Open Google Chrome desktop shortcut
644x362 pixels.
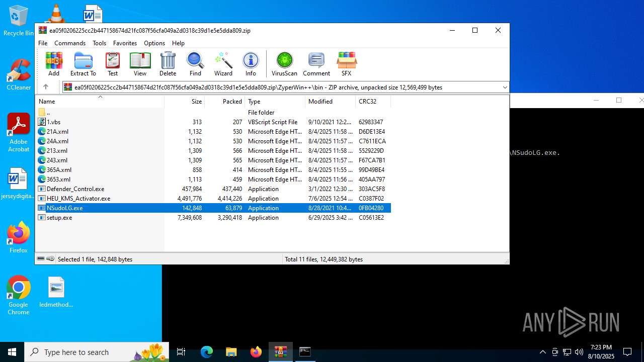click(x=19, y=296)
